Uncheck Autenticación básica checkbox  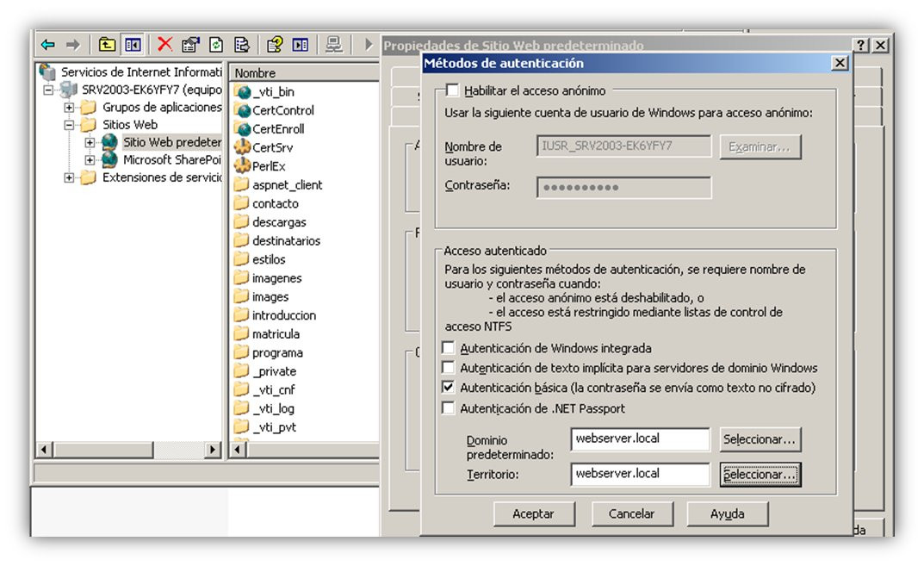449,388
